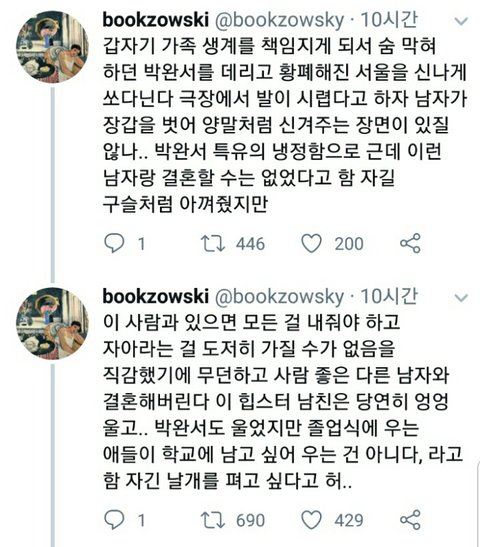Retweet the first tweet with 446 retweets

[x=213, y=243]
